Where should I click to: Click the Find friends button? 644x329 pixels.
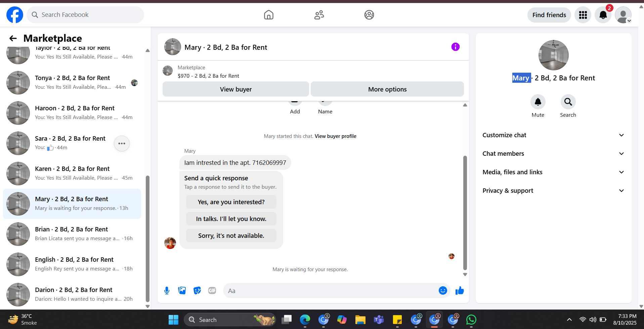tap(549, 15)
